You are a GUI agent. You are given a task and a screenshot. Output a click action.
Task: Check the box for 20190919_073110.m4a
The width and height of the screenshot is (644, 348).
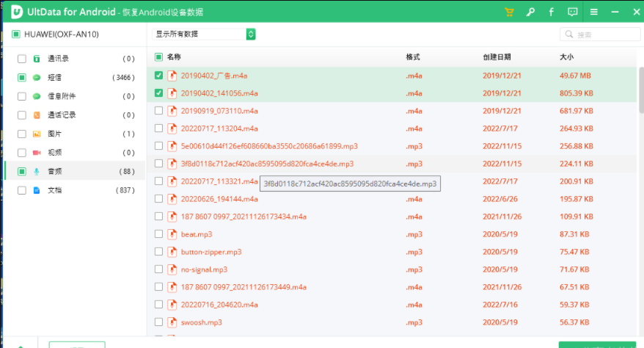(x=158, y=111)
